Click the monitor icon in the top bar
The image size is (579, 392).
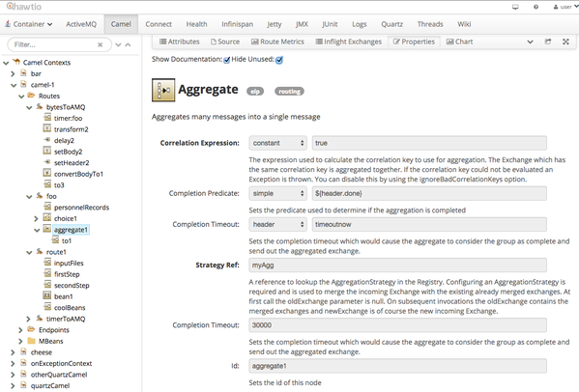point(515,7)
